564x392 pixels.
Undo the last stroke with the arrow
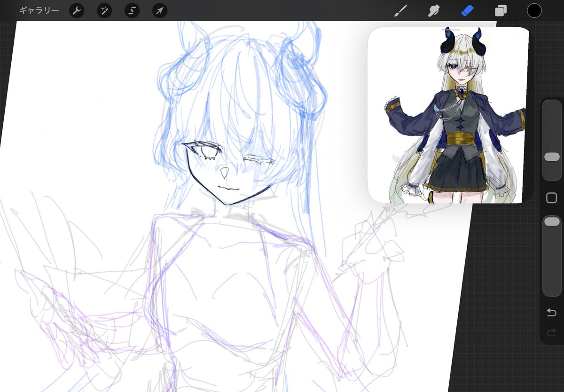[x=552, y=313]
